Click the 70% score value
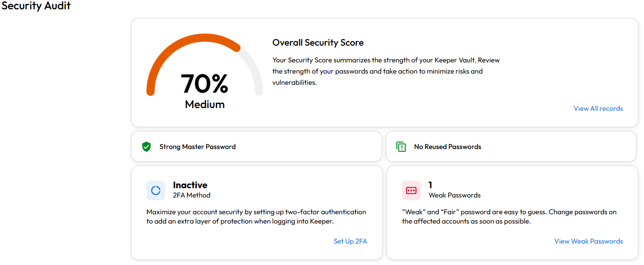644x265 pixels. pyautogui.click(x=204, y=84)
